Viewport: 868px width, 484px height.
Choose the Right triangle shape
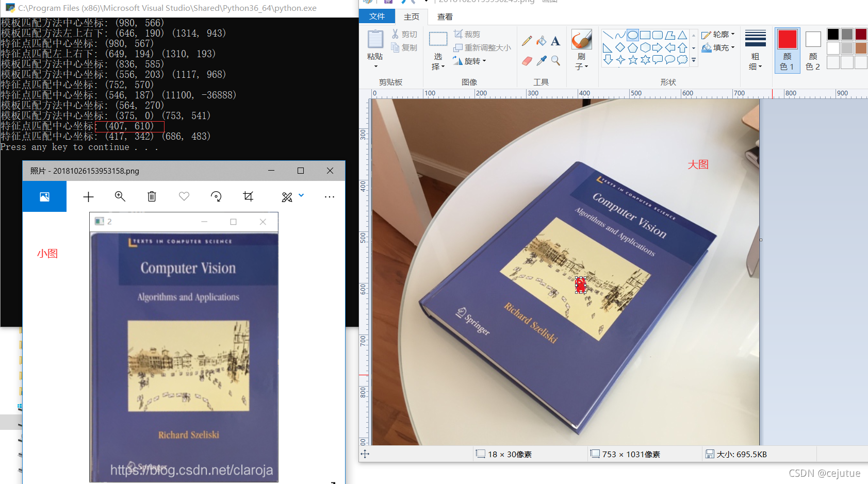tap(608, 47)
